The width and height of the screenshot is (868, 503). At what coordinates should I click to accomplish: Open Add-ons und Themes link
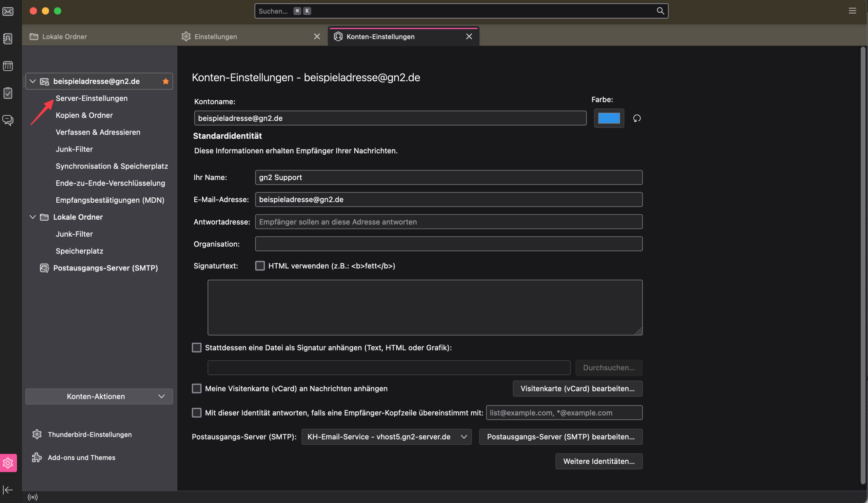[x=82, y=458]
